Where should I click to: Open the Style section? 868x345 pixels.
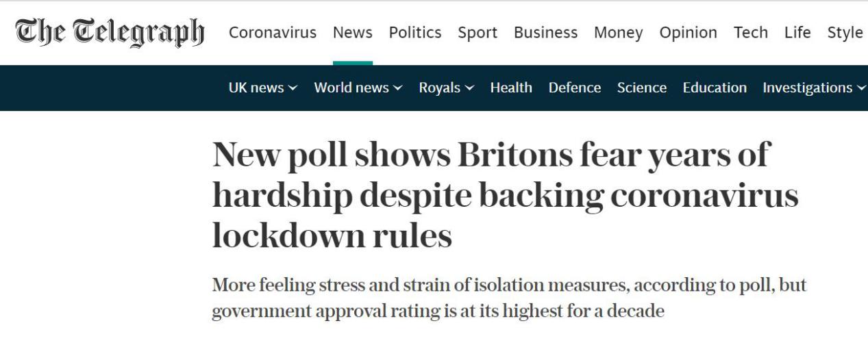tap(845, 33)
